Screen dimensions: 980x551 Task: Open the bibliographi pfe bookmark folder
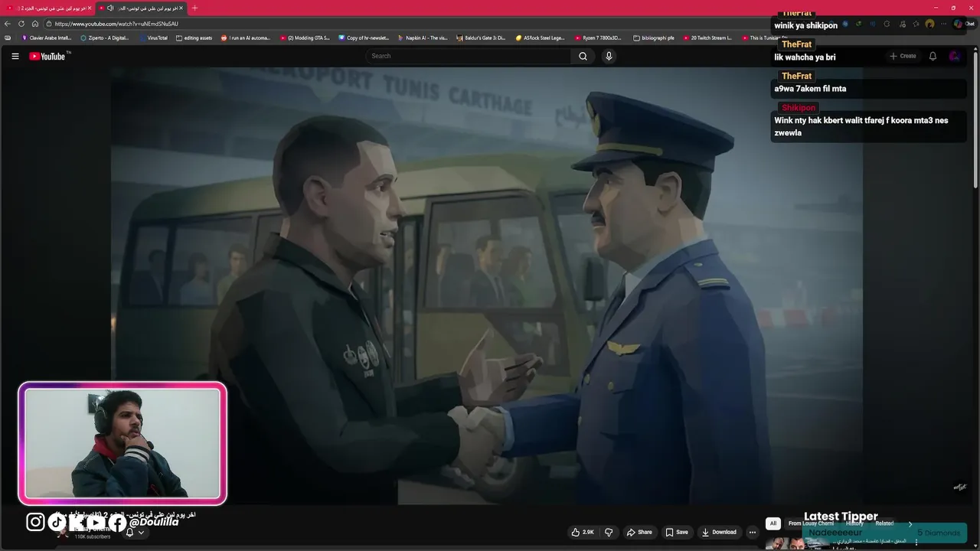653,37
